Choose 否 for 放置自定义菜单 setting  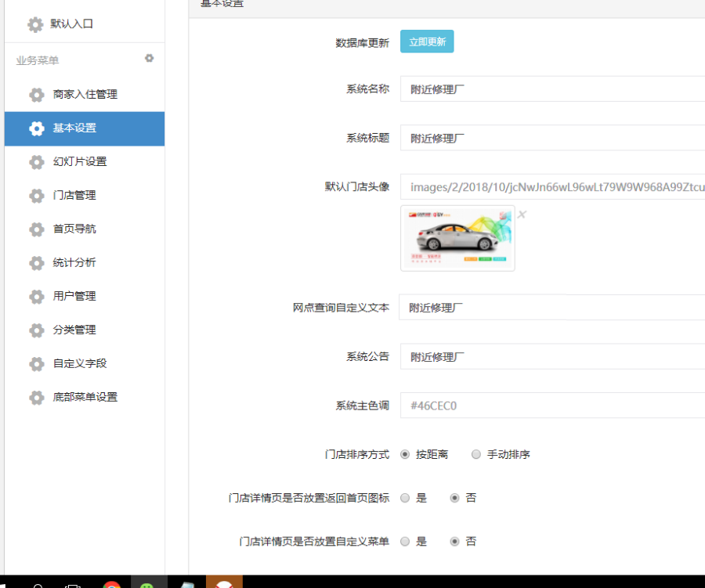tap(454, 542)
